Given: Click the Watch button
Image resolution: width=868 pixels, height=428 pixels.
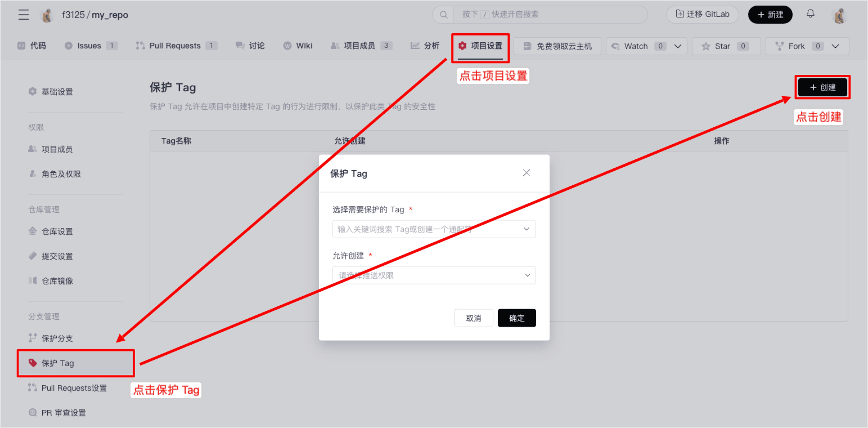Looking at the screenshot, I should point(636,46).
